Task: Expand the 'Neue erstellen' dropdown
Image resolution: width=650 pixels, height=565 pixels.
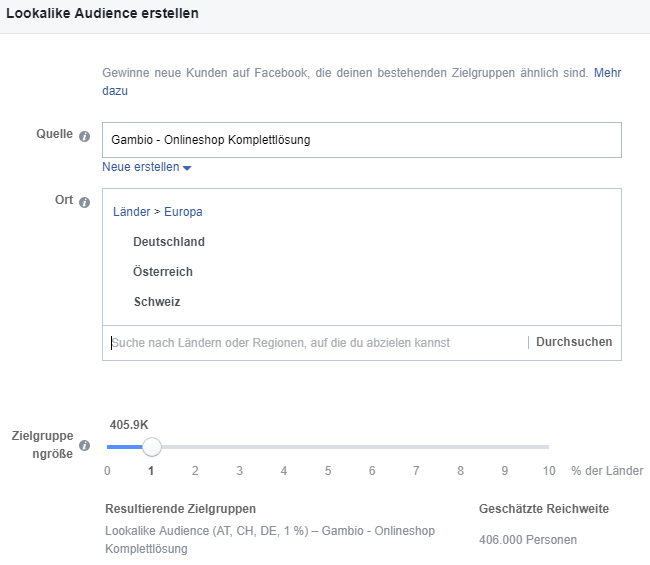Action: tap(146, 167)
